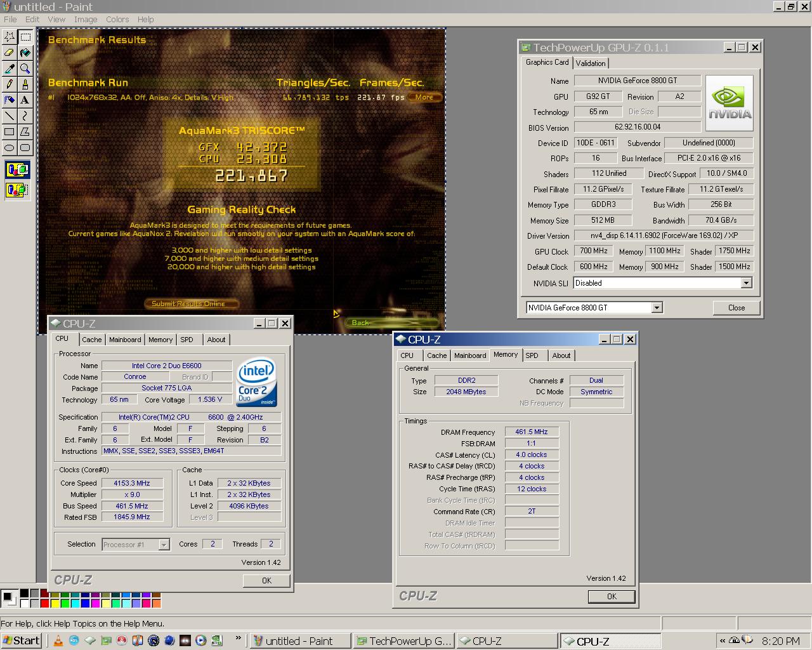Image resolution: width=812 pixels, height=650 pixels.
Task: Pick the Curve tool in Paint
Action: pos(25,116)
